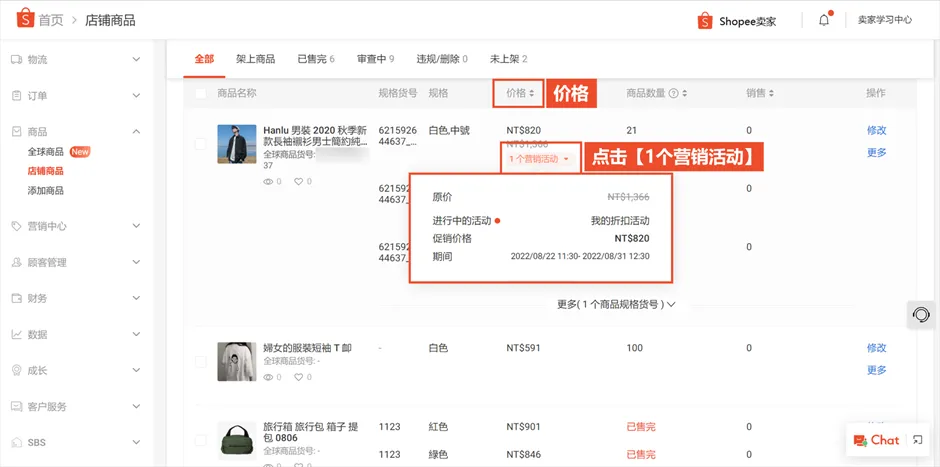Open 添加商品 in the sidebar

point(46,191)
